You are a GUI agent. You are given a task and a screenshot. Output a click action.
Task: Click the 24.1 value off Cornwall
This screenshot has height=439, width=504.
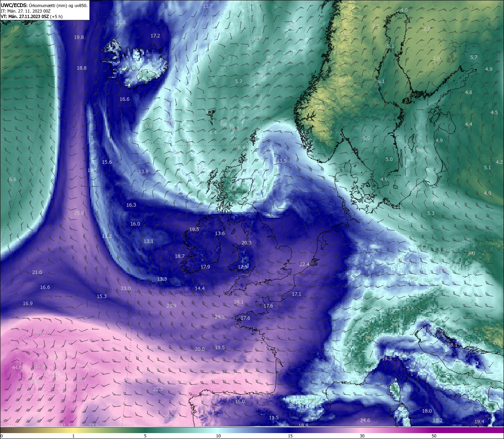pyautogui.click(x=239, y=302)
